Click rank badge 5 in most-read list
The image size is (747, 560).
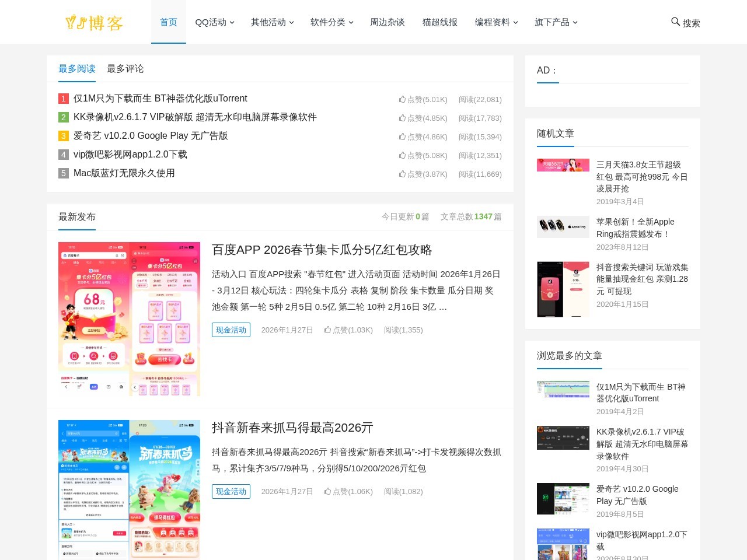click(64, 173)
